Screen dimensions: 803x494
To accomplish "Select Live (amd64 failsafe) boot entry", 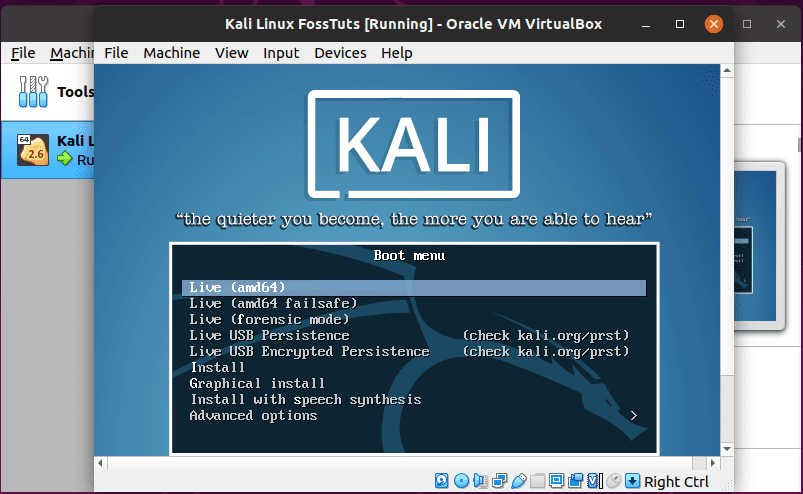I will point(273,304).
